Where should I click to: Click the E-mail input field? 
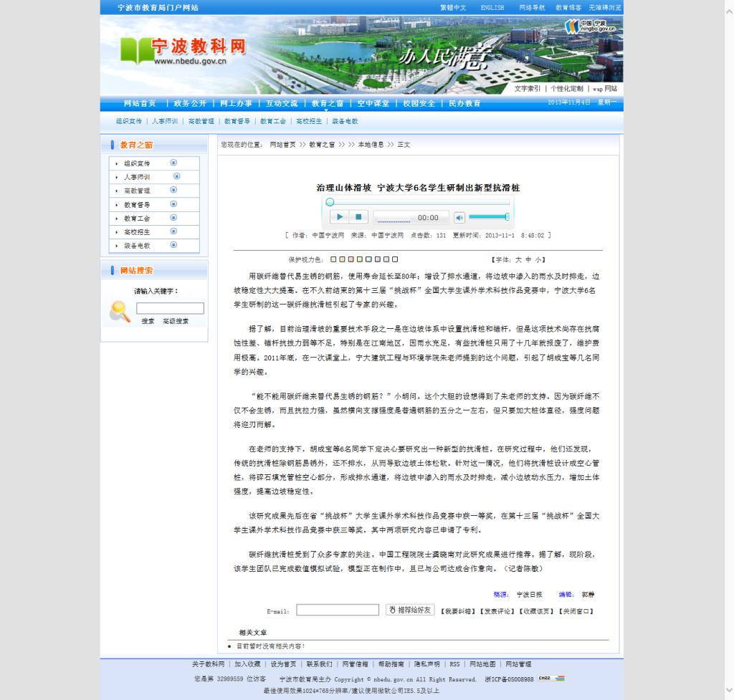pos(338,610)
